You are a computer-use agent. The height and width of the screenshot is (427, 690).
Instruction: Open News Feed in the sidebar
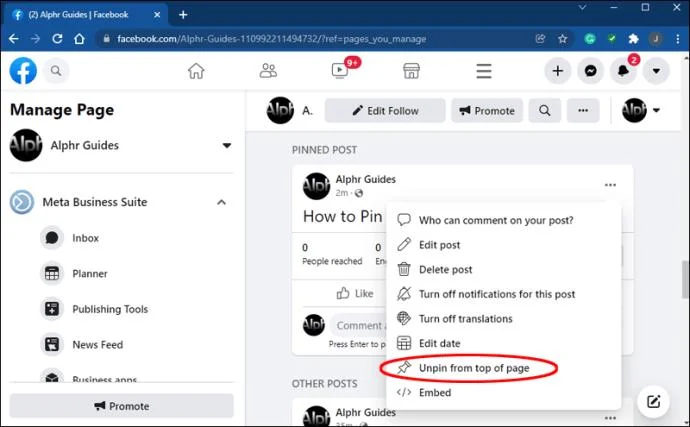coord(98,345)
